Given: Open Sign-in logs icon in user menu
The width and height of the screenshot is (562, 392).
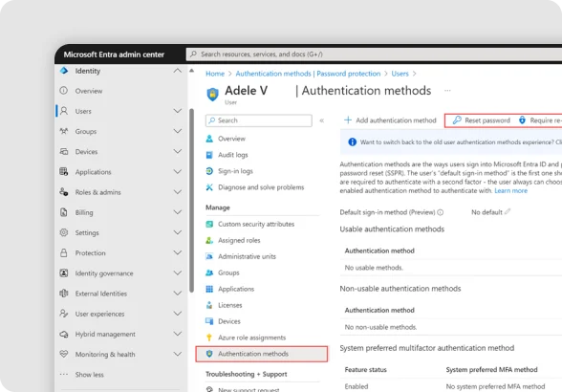Looking at the screenshot, I should pos(209,171).
